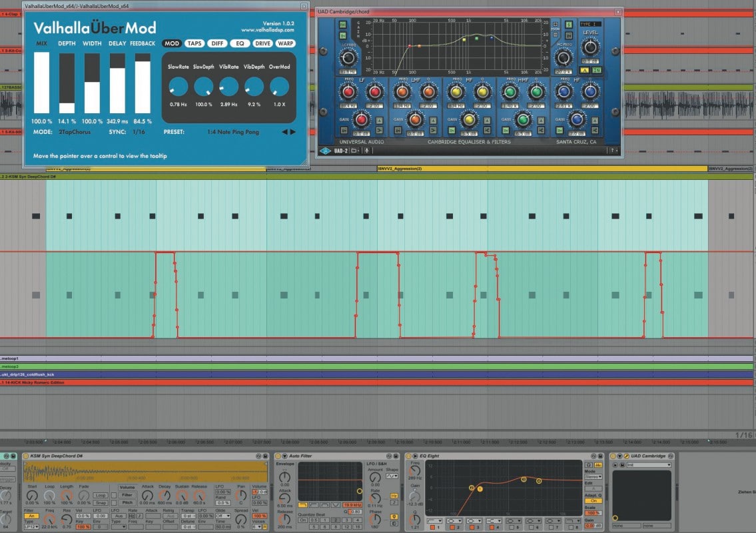756x533 pixels.
Task: Click the FEEDBACK slider in ValhallaUberMod
Action: (143, 83)
